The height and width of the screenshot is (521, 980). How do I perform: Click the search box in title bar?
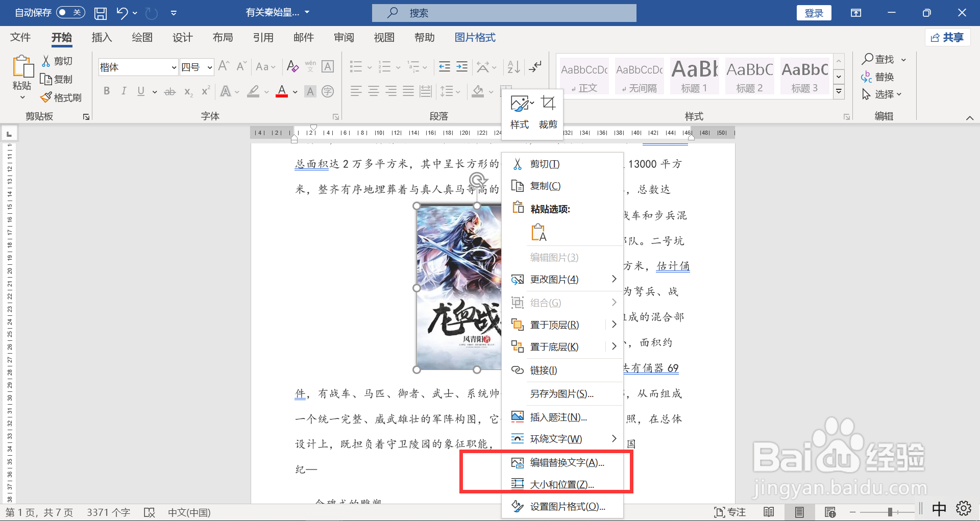pos(504,13)
